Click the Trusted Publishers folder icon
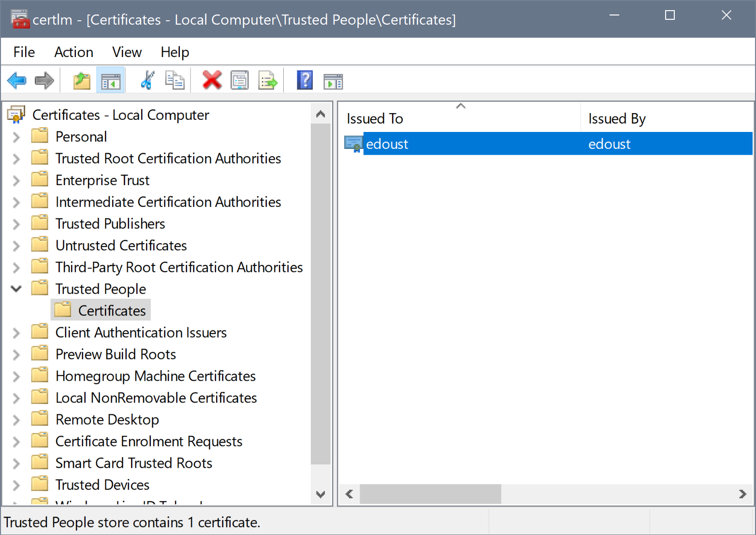 click(x=40, y=223)
